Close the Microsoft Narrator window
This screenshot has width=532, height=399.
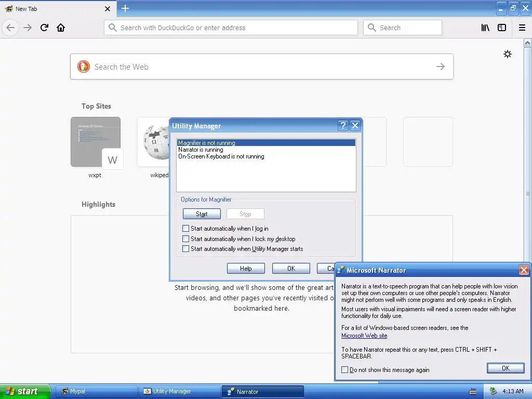pyautogui.click(x=524, y=270)
